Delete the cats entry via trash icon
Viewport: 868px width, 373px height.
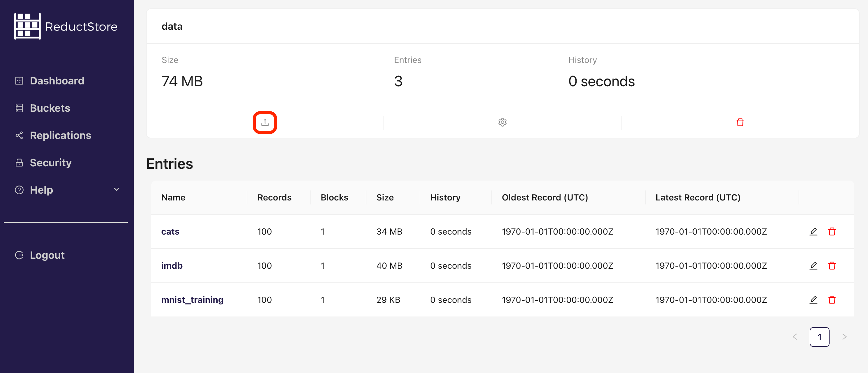pos(832,232)
